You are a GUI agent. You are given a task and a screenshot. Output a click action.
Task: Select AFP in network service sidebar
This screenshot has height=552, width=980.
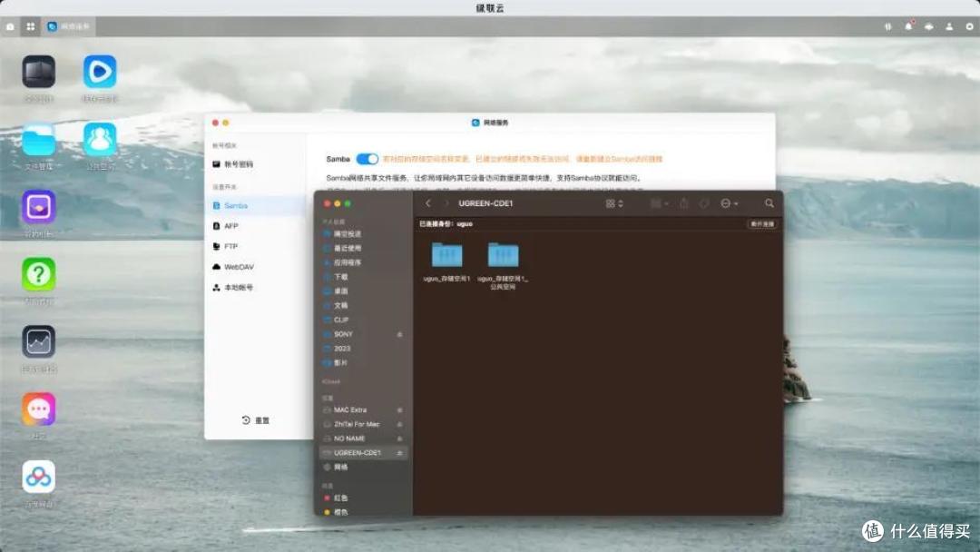coord(255,226)
